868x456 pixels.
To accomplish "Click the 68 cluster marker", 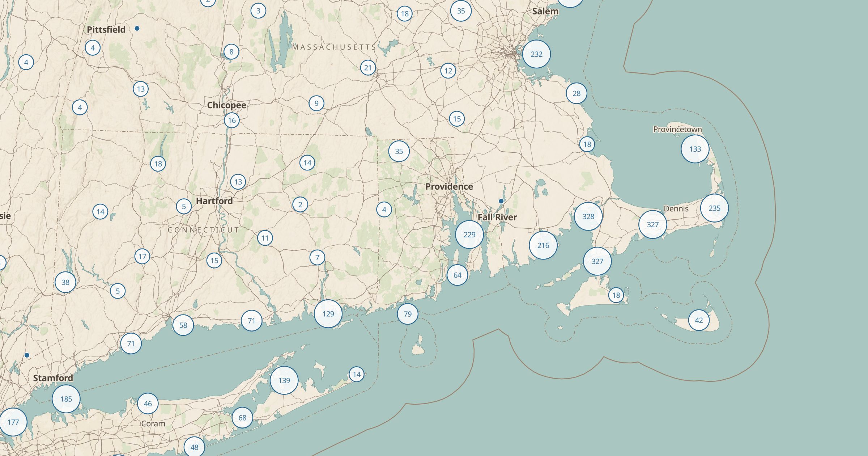I will pyautogui.click(x=242, y=418).
